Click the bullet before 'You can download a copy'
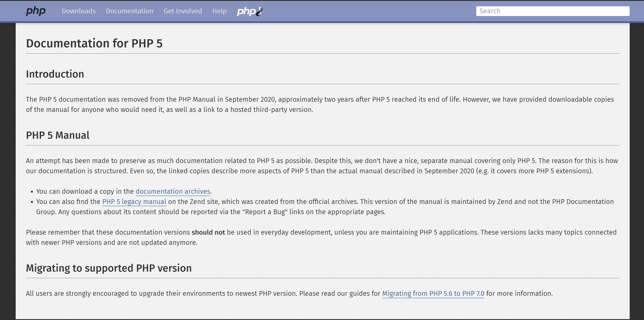 pos(32,192)
